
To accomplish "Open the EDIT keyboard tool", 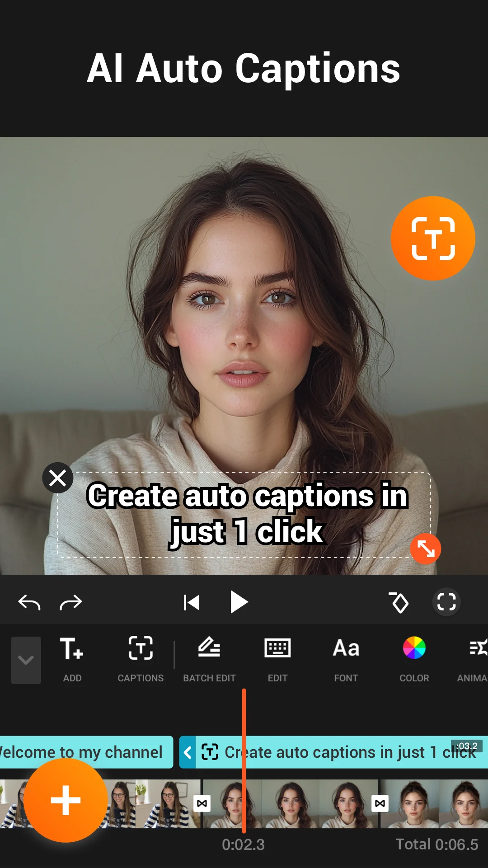I will [277, 659].
